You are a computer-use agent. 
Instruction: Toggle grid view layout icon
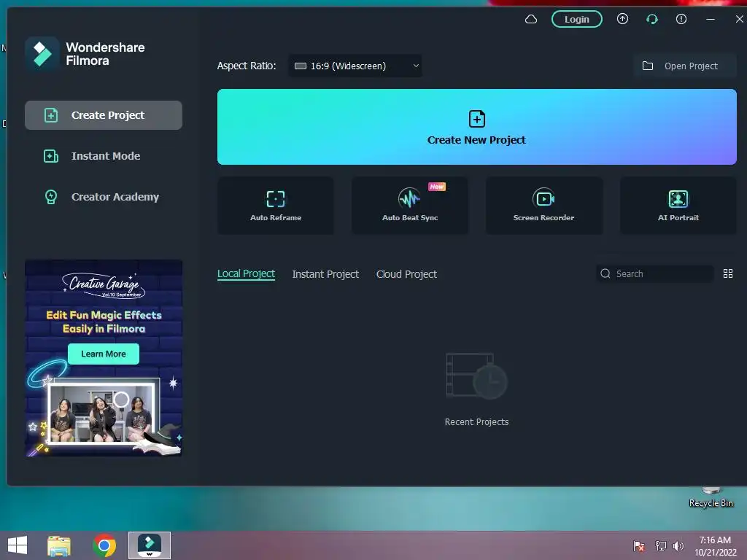tap(727, 274)
